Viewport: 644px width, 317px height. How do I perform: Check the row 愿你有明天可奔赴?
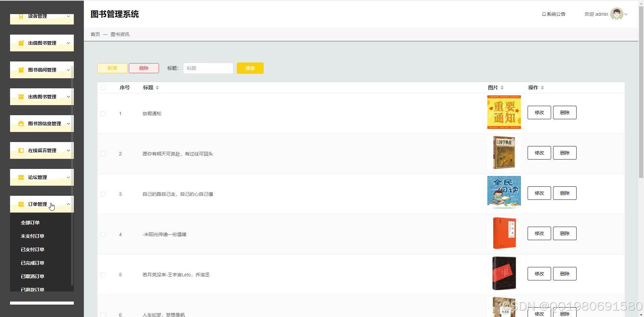tap(103, 154)
